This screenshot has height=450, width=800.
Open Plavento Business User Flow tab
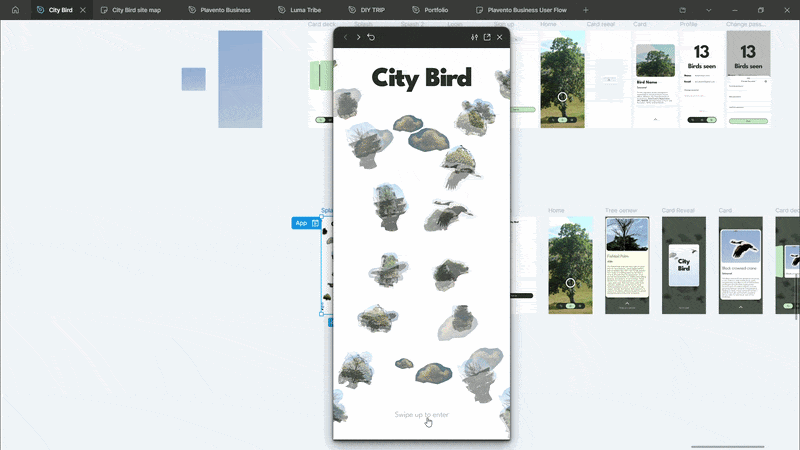(x=521, y=10)
